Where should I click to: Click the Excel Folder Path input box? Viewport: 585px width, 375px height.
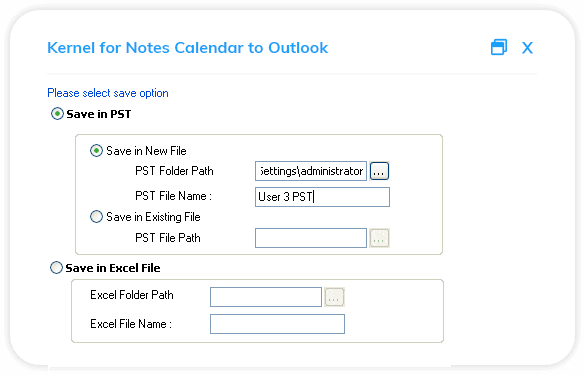click(x=266, y=297)
